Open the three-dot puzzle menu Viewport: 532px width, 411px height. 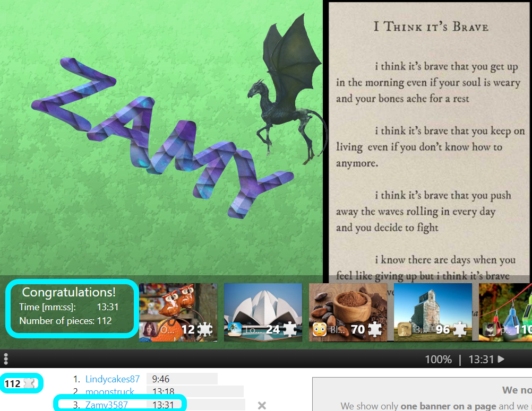point(5,359)
